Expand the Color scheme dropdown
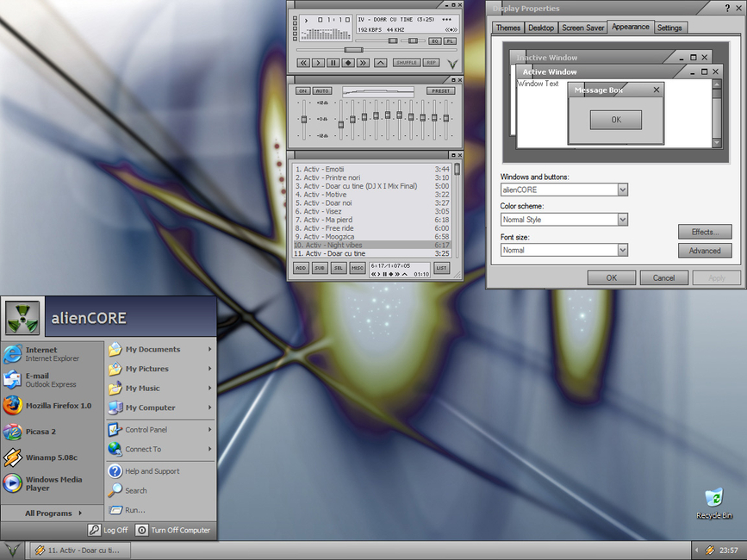 [622, 220]
